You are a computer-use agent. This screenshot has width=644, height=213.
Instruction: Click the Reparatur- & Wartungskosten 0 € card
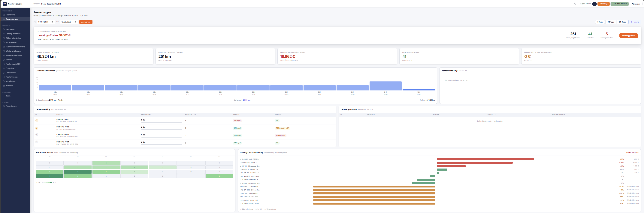(x=581, y=56)
